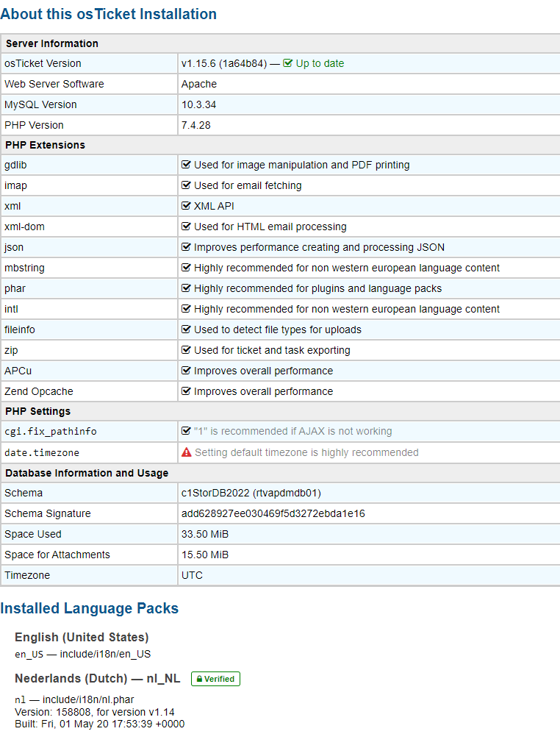
Task: Click text Improves performance creating and processing JSON
Action: tap(319, 247)
